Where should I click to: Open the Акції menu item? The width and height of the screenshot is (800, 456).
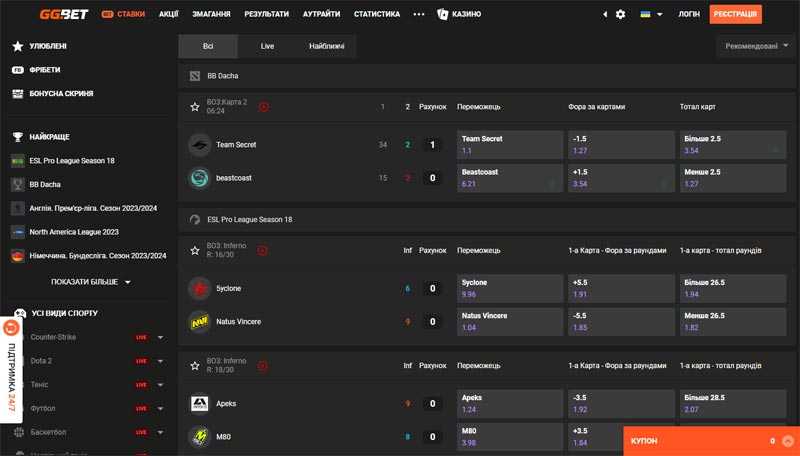pos(168,14)
